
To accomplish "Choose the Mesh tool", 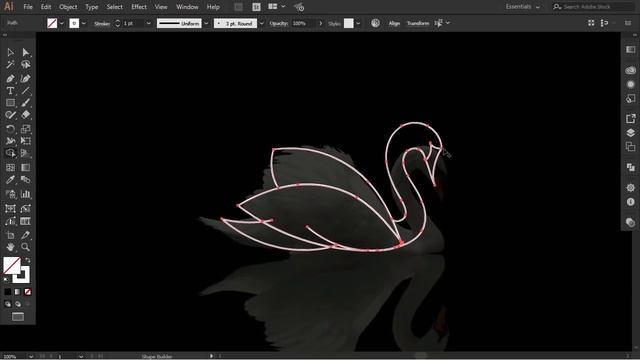I will (x=11, y=167).
